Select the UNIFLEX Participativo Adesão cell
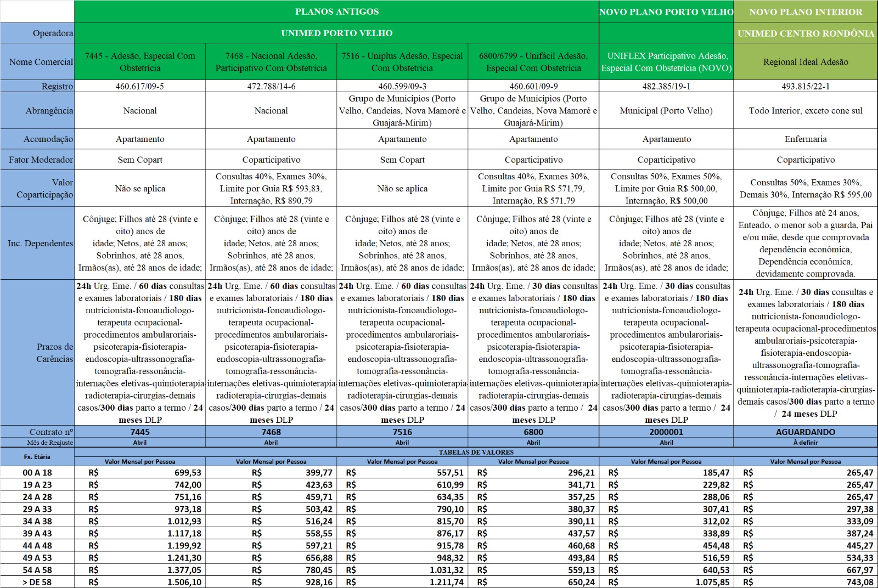878x588 pixels. click(666, 61)
